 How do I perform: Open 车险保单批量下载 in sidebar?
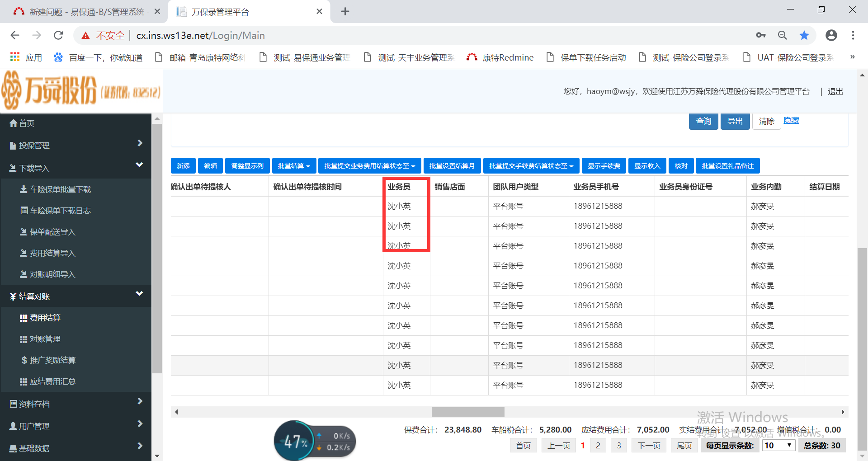coord(60,189)
